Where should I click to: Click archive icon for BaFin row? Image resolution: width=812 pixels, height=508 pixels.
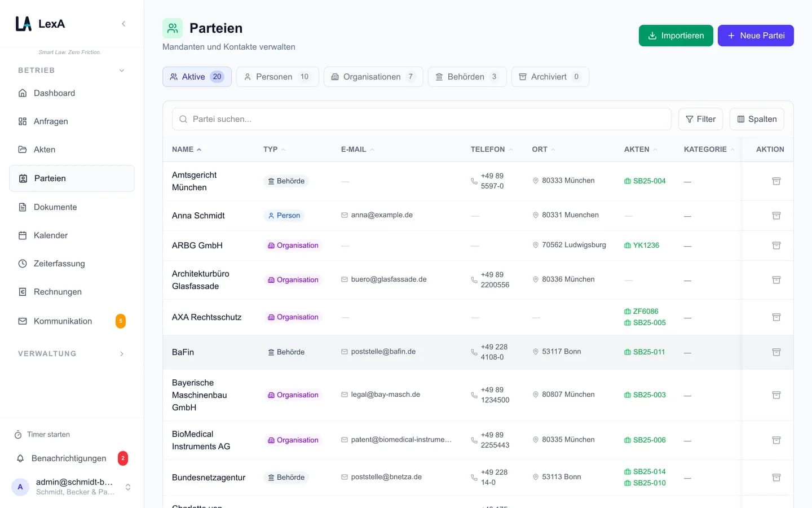pos(776,352)
